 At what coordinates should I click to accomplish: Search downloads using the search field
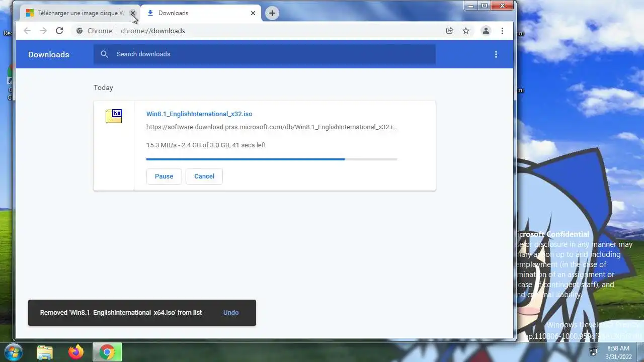point(264,54)
